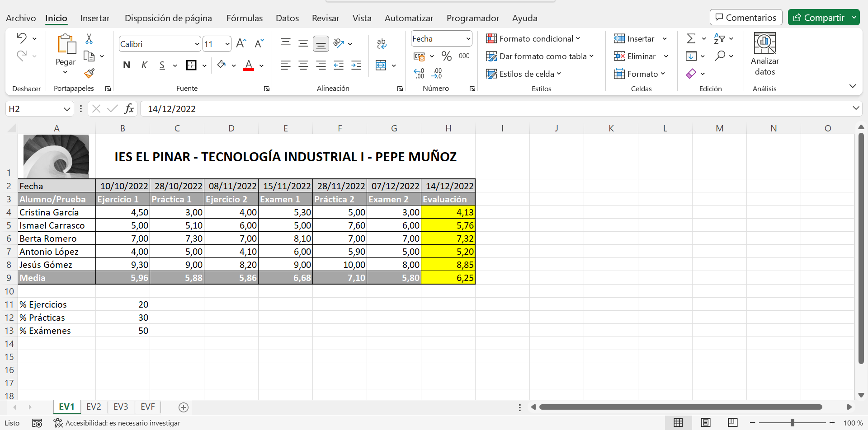Open the font name Calibri dropdown
Screen dimensions: 868x430
[197, 44]
